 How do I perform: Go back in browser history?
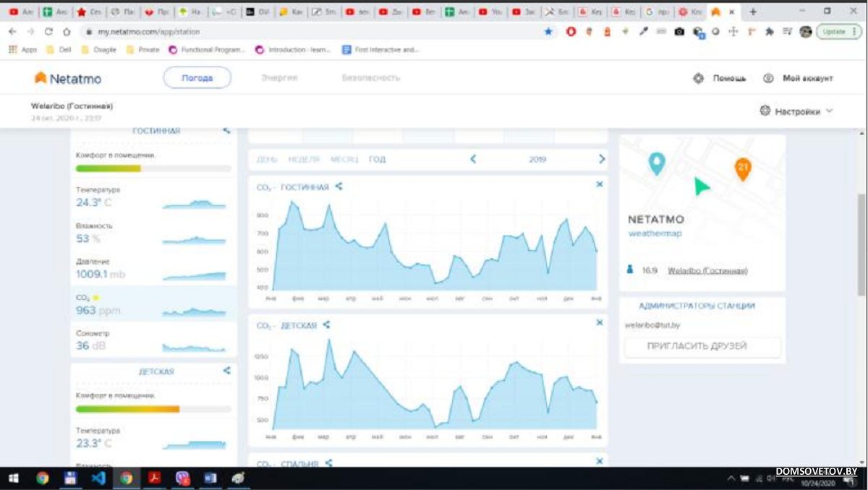(x=12, y=32)
